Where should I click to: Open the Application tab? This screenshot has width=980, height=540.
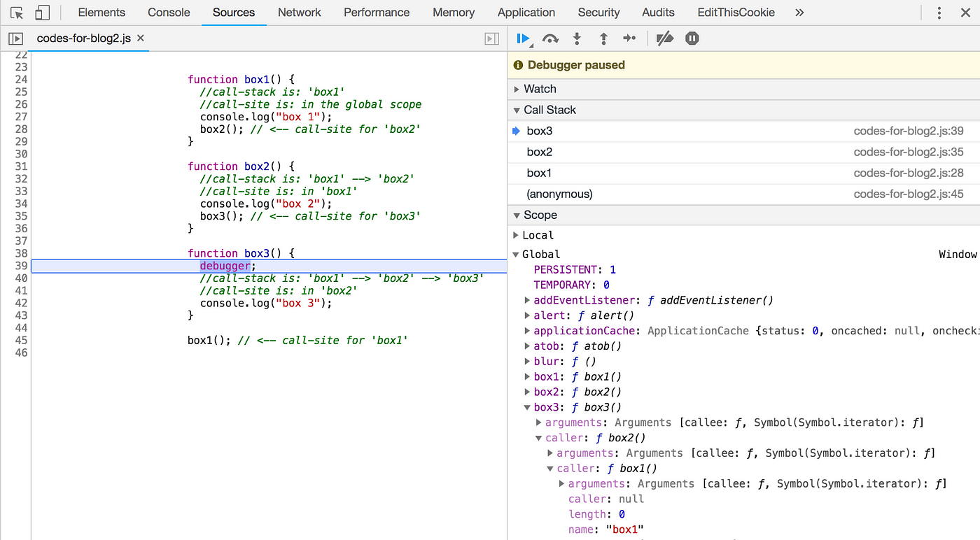tap(526, 13)
